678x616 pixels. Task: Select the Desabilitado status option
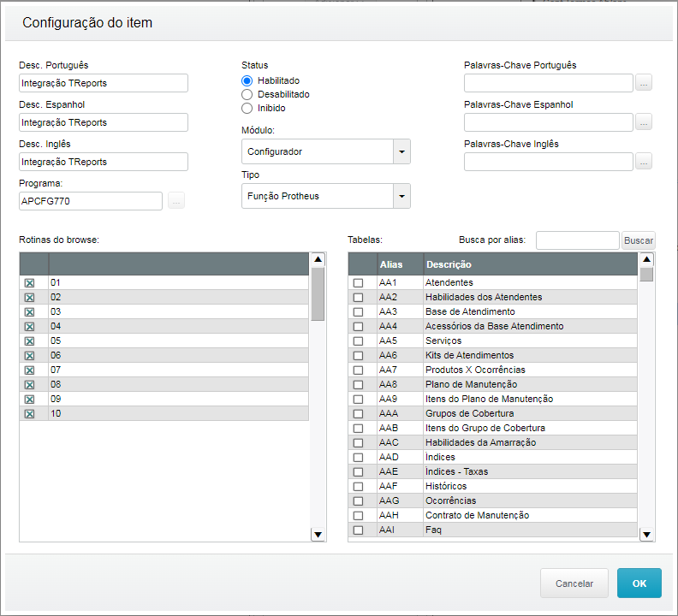[247, 94]
